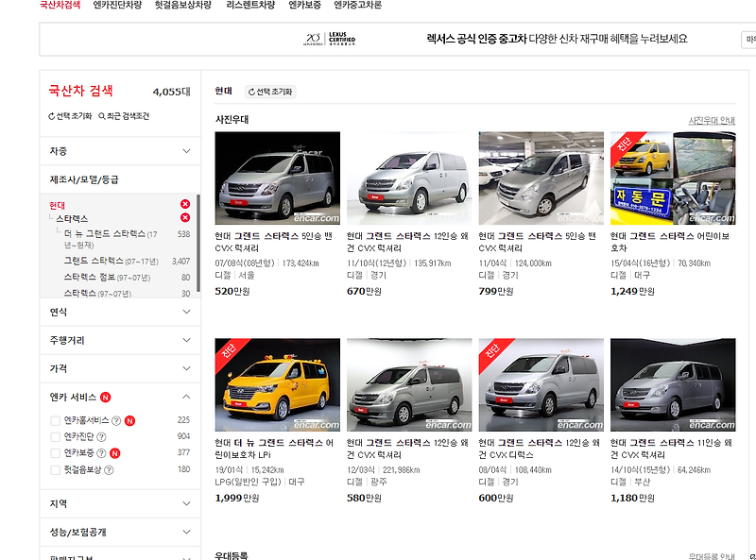The height and width of the screenshot is (560, 756).
Task: Select 더 뉴 그랜드 스타렉스 model
Action: point(111,239)
